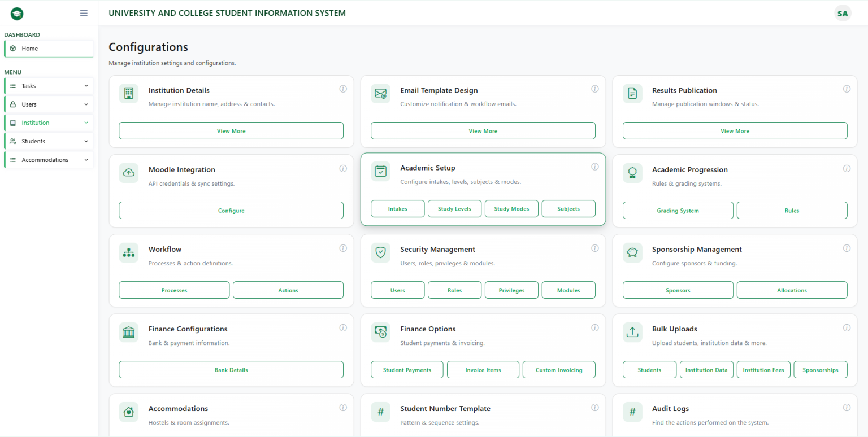Click the Study Levels button

click(x=454, y=209)
